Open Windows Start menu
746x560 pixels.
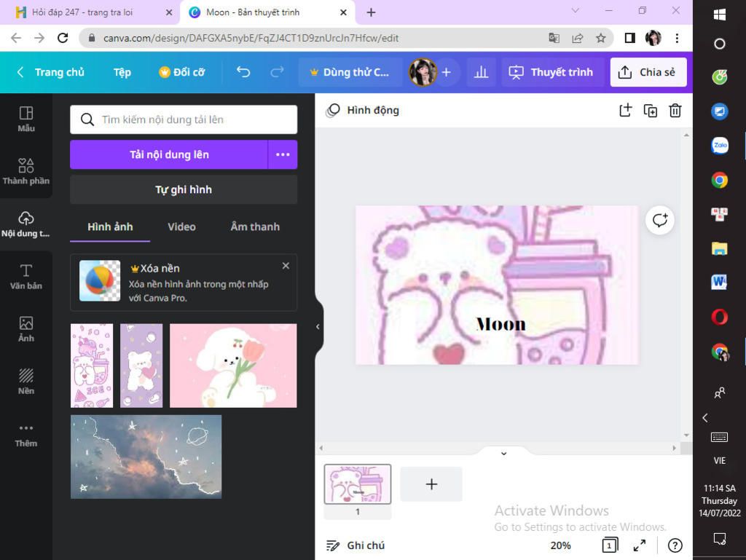coord(719,15)
